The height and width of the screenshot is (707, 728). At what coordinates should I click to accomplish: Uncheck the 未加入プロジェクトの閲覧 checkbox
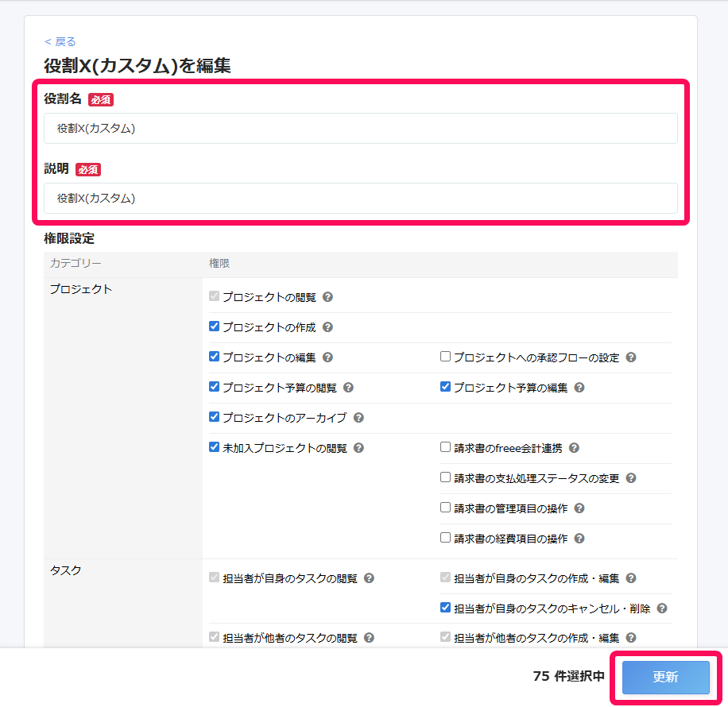tap(214, 447)
